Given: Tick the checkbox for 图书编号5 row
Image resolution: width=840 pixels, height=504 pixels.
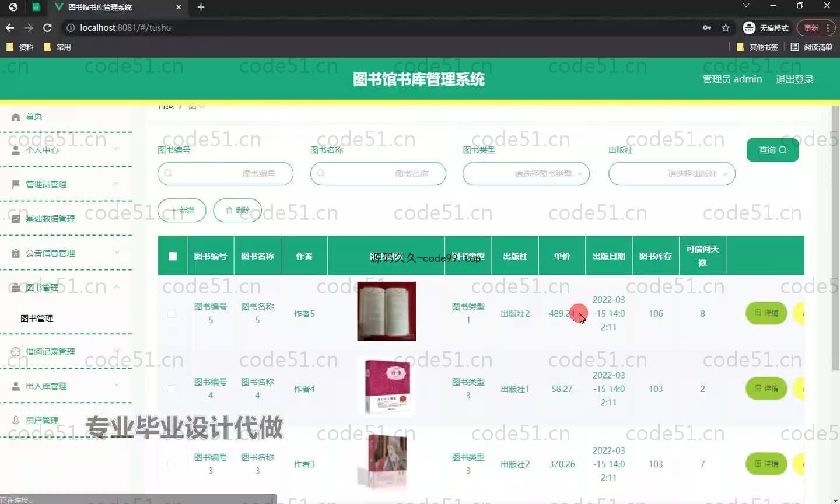Looking at the screenshot, I should [171, 314].
